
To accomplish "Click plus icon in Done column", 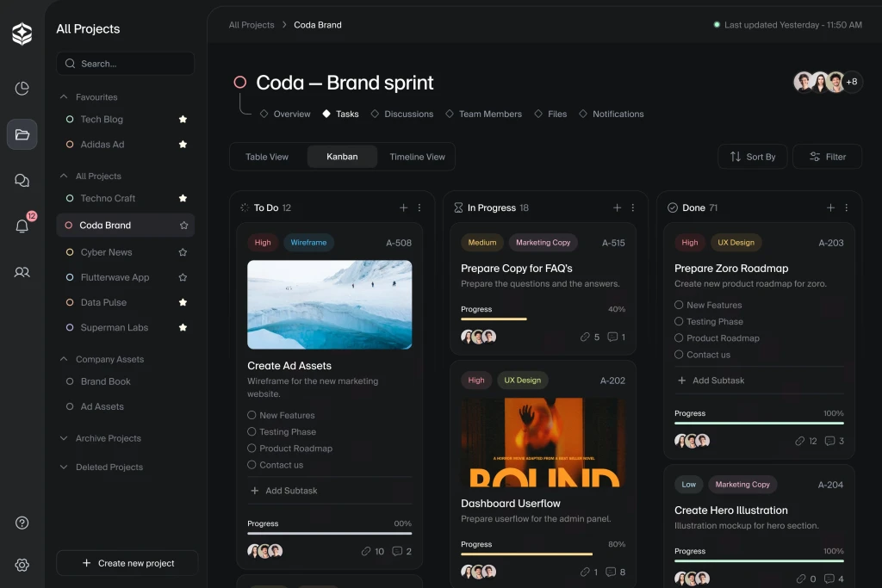I will 831,207.
